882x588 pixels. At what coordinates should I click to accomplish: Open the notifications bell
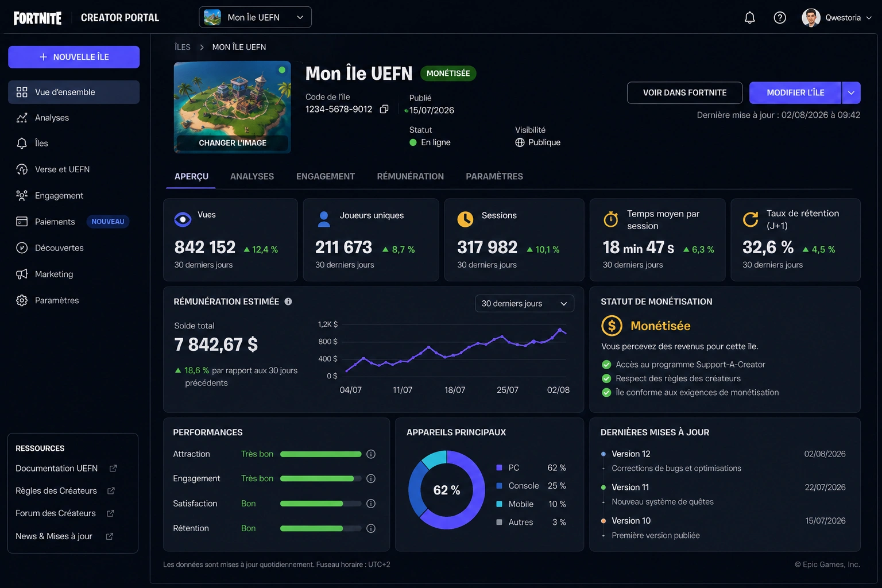pyautogui.click(x=749, y=18)
